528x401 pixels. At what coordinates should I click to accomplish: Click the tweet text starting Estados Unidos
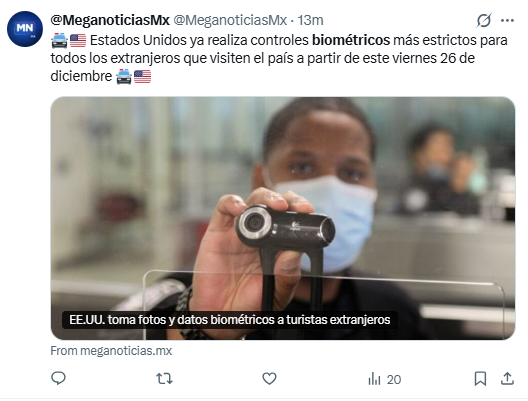[x=279, y=58]
